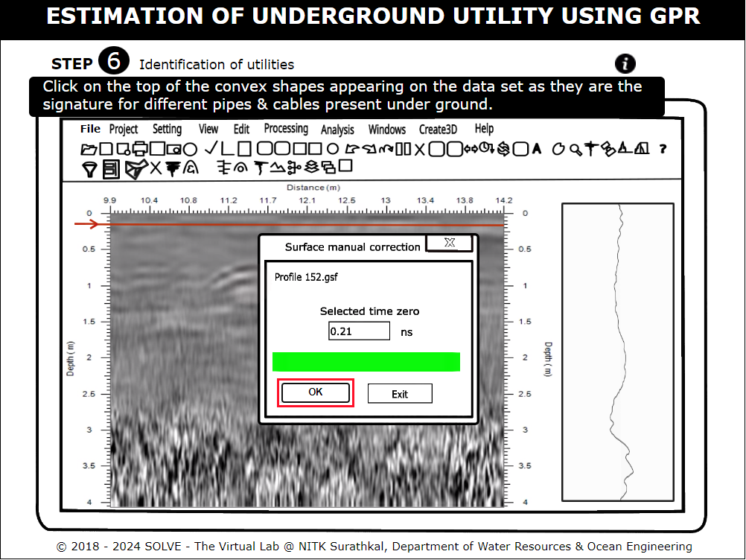Image resolution: width=746 pixels, height=560 pixels.
Task: Click the 3D polygon mesh icon
Action: pyautogui.click(x=136, y=169)
